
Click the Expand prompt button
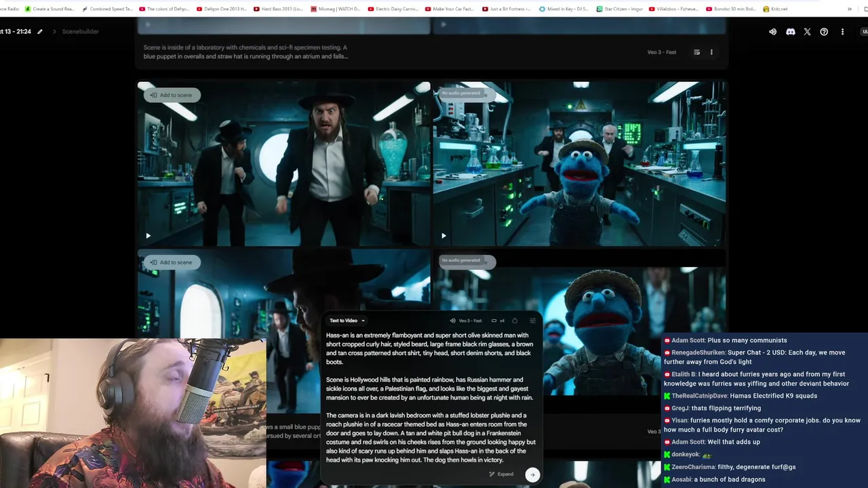(x=501, y=474)
